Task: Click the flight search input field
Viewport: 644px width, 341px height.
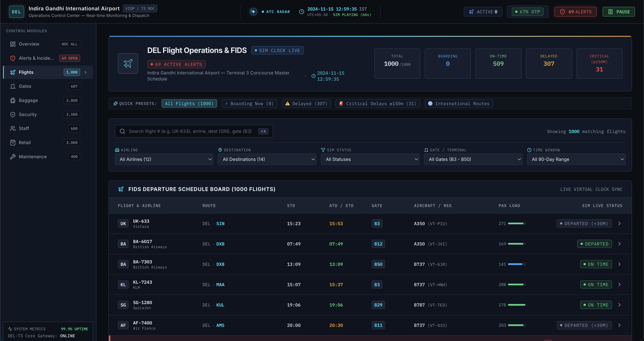Action: click(194, 131)
